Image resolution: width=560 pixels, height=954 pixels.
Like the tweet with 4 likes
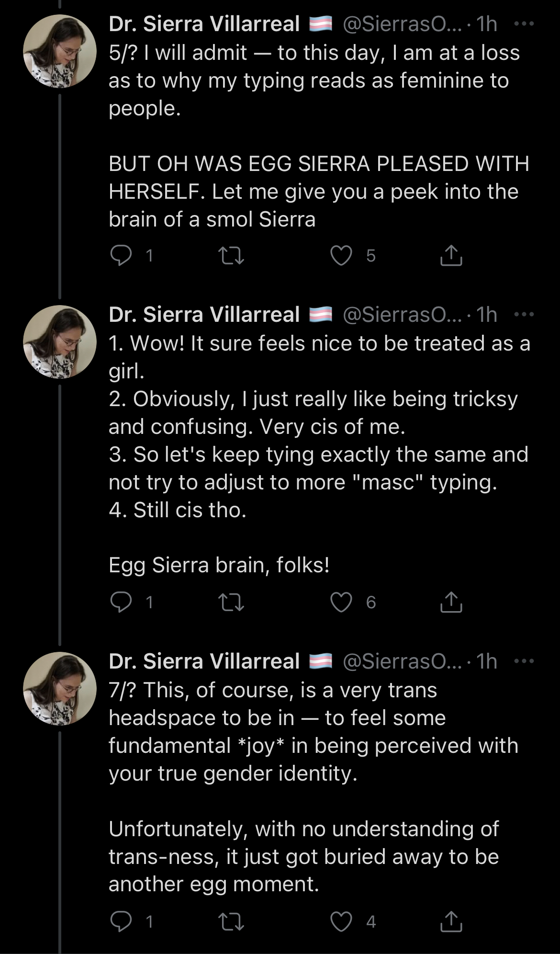pos(341,921)
